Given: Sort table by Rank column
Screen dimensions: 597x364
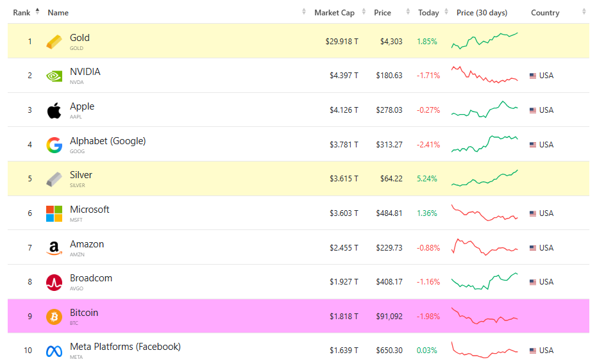Looking at the screenshot, I should [x=22, y=13].
